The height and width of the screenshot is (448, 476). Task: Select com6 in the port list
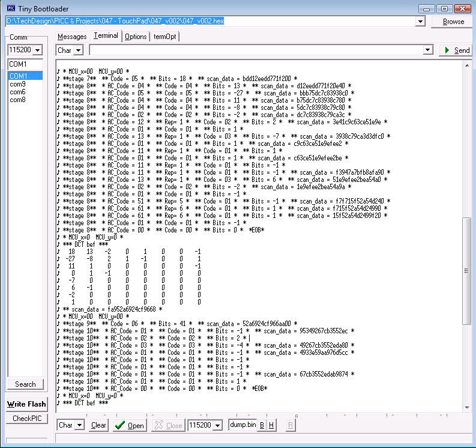(25, 92)
